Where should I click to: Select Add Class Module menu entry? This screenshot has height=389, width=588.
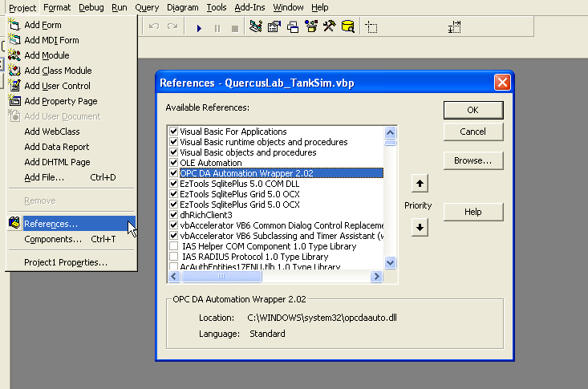click(x=58, y=71)
